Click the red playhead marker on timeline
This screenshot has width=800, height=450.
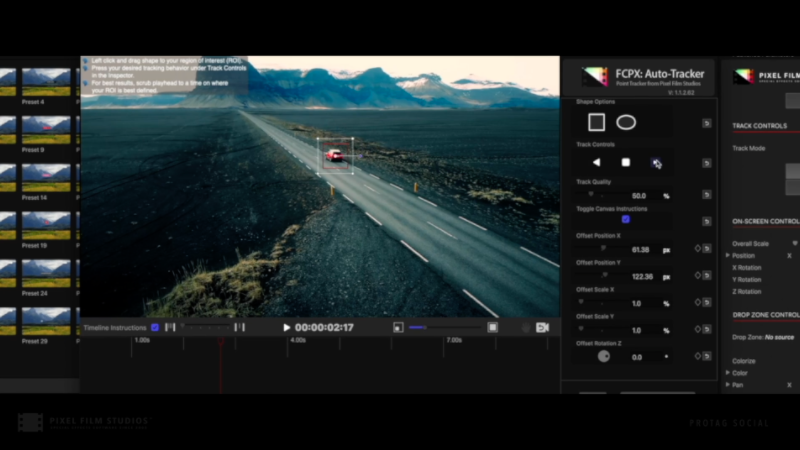(221, 342)
